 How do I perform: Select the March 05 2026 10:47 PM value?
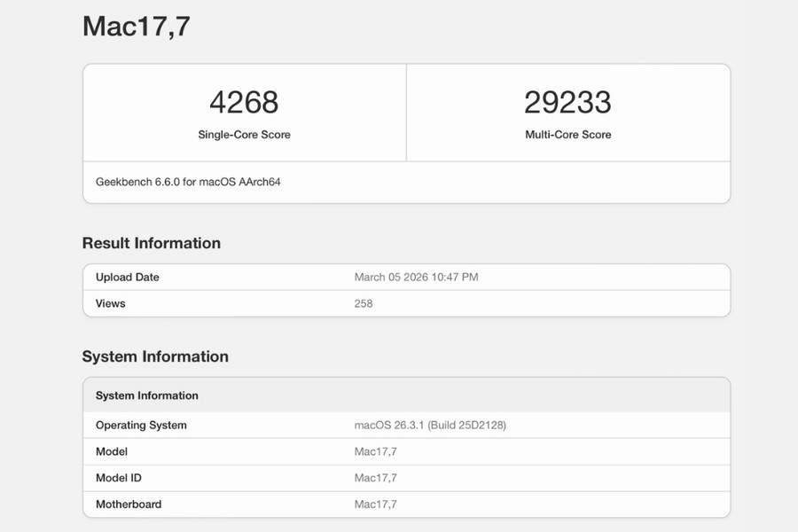(x=417, y=278)
